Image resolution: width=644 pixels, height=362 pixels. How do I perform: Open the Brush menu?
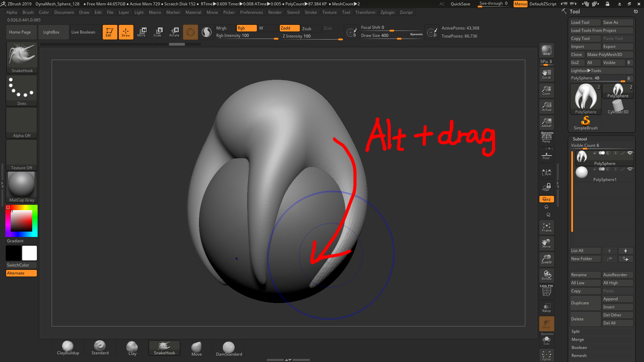(28, 12)
